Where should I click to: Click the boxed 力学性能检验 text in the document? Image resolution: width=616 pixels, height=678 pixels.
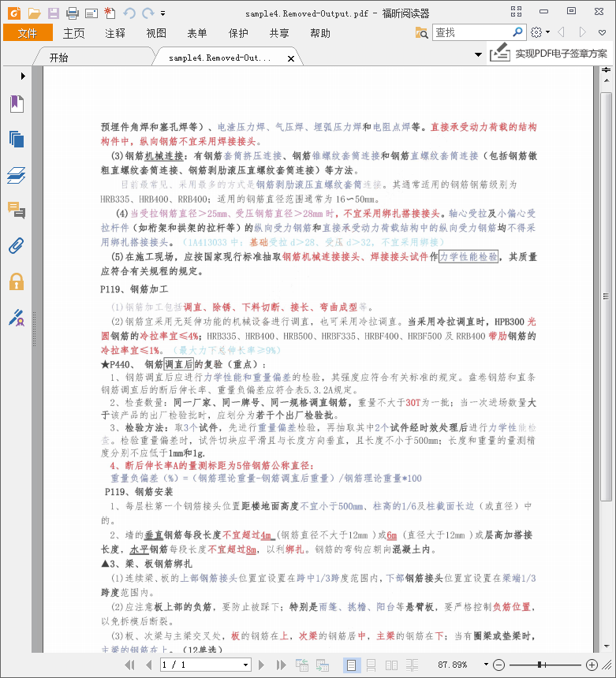tap(469, 256)
